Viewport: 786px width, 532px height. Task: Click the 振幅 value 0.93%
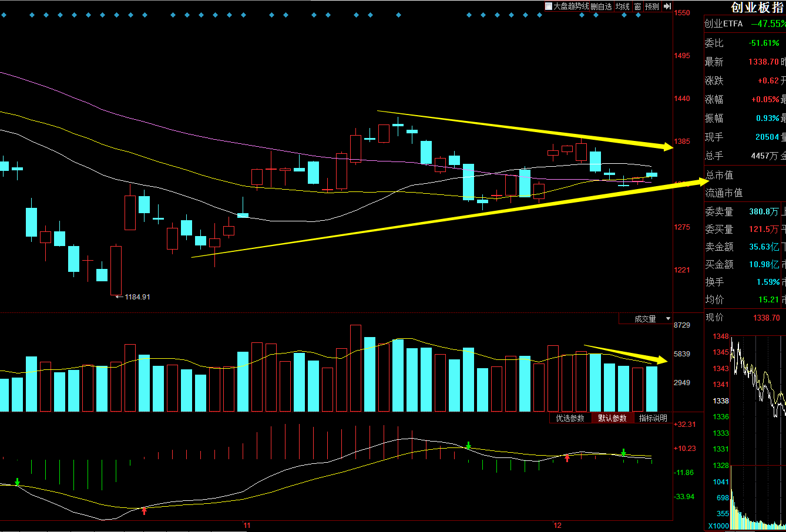coord(767,118)
